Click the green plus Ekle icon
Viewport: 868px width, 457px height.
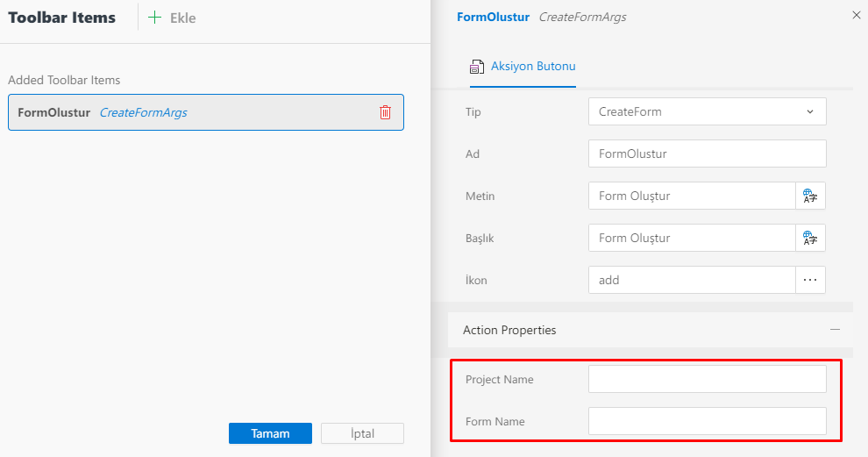(155, 18)
